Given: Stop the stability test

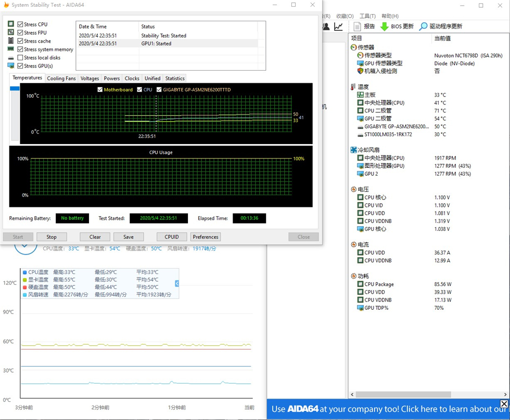Looking at the screenshot, I should 52,237.
